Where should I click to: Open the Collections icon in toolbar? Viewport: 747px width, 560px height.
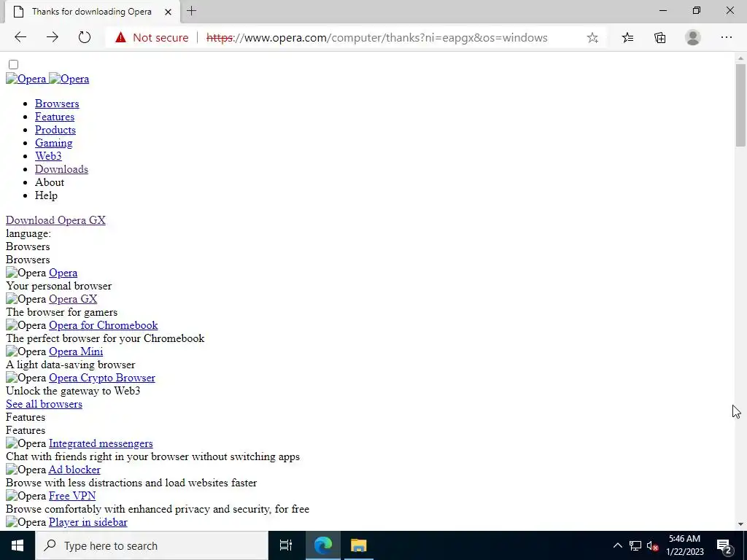[x=659, y=38]
